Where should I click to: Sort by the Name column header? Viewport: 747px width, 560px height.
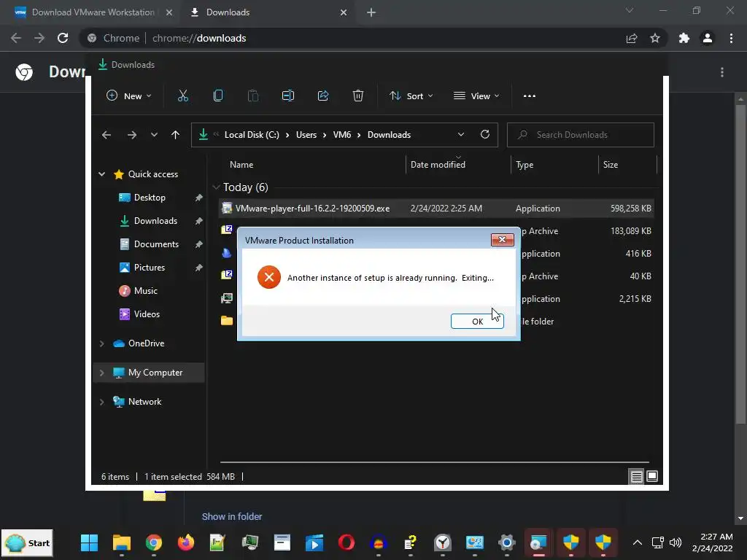[241, 164]
